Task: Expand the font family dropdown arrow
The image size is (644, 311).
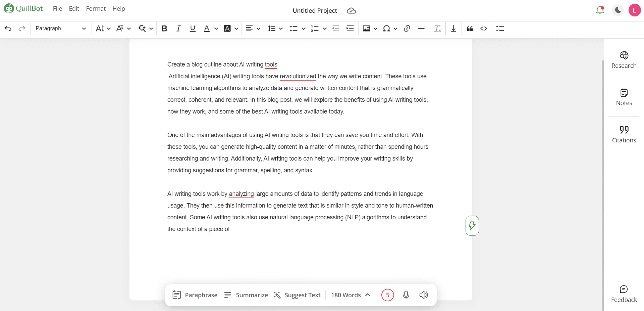Action: pos(129,29)
